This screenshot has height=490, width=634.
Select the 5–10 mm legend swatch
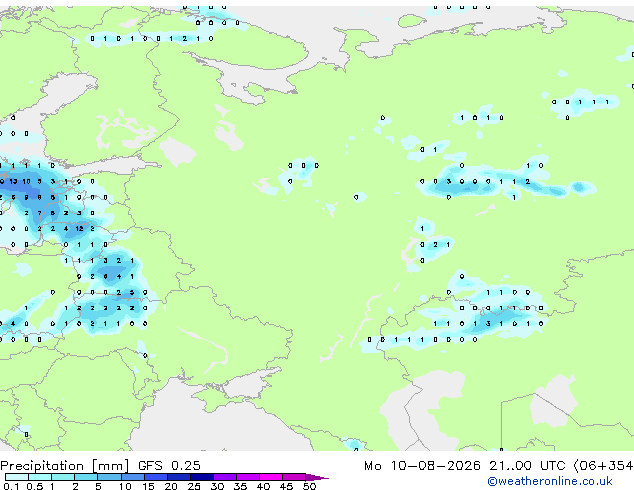[x=109, y=477]
